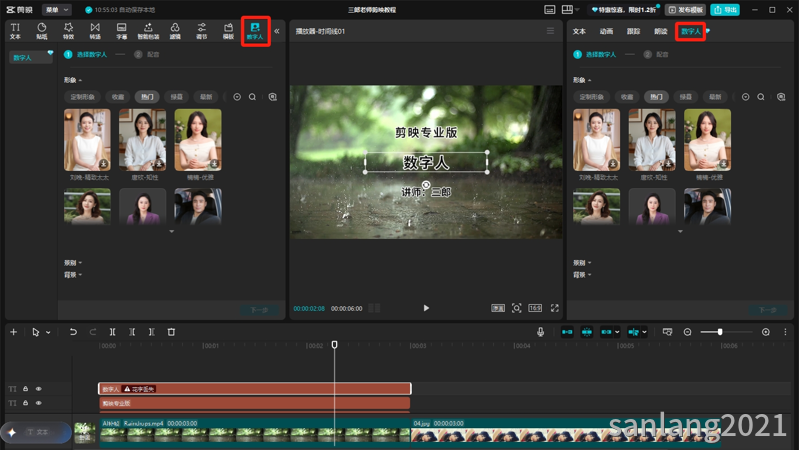Open the 调节 adjustment tool
Viewport: 799px width, 450px height.
pyautogui.click(x=202, y=31)
